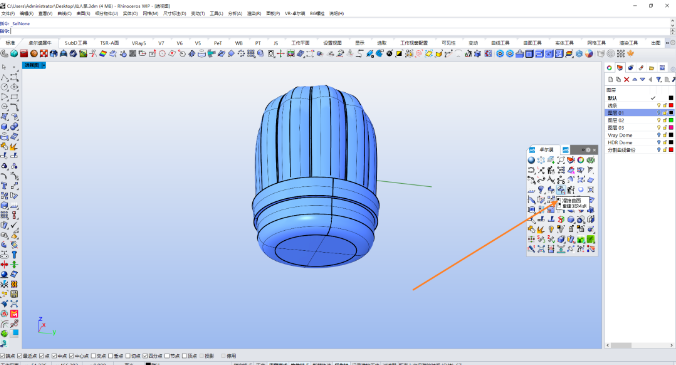Open the 曲线(C) menu
Screen dimensions: 676x365
click(x=64, y=13)
